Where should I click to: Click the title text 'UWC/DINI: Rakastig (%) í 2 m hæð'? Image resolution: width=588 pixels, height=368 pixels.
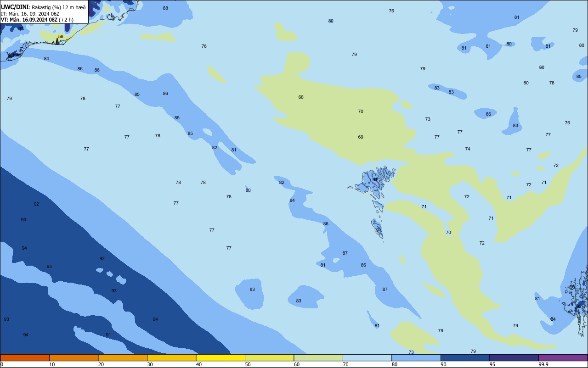[x=43, y=7]
